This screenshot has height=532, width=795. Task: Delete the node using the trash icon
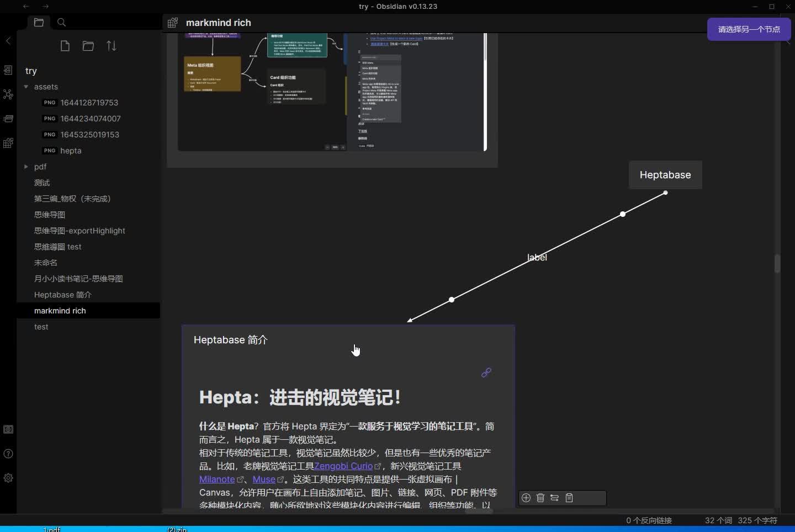(x=540, y=498)
